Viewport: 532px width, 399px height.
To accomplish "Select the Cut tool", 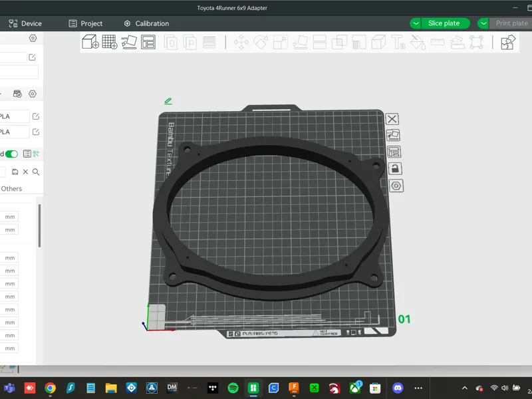I will pyautogui.click(x=320, y=43).
